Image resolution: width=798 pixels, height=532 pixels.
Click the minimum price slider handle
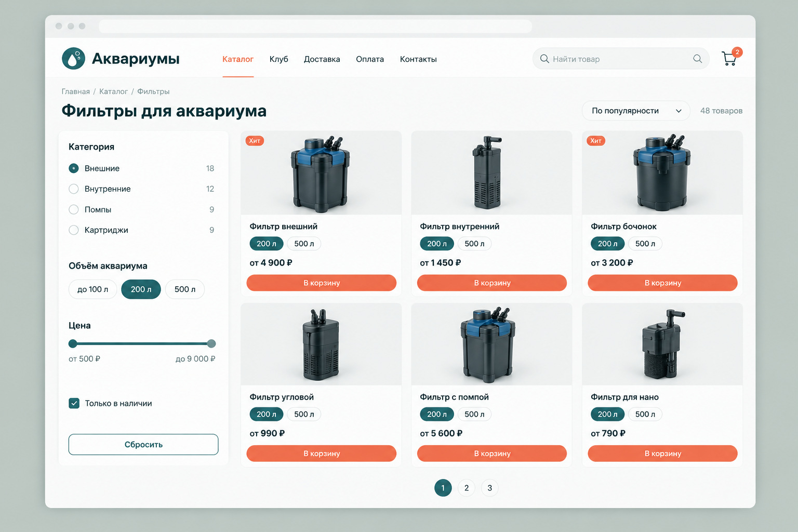(x=73, y=343)
